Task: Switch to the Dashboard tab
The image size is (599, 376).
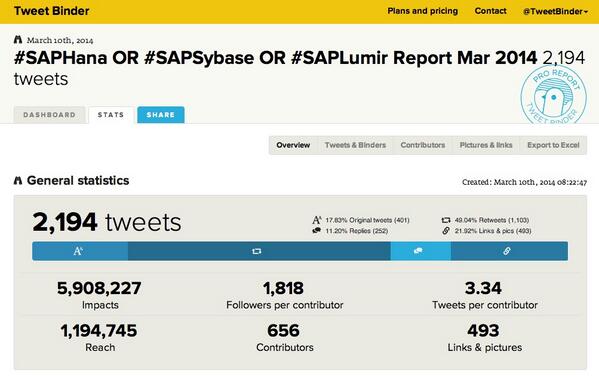Action: 49,115
